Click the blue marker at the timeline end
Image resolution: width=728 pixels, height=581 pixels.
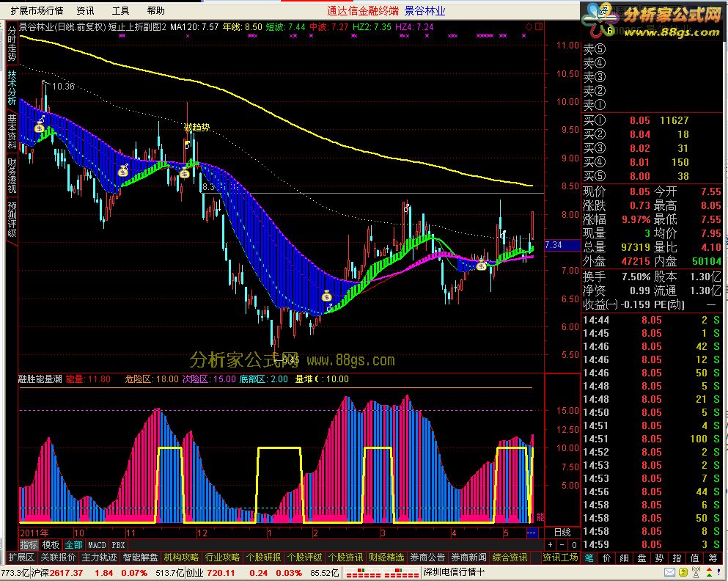532,533
